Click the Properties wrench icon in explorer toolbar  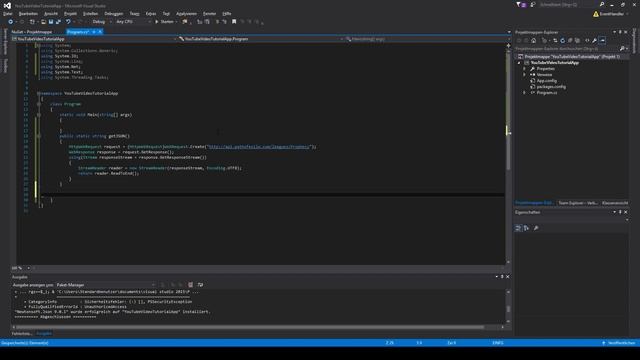(x=595, y=40)
